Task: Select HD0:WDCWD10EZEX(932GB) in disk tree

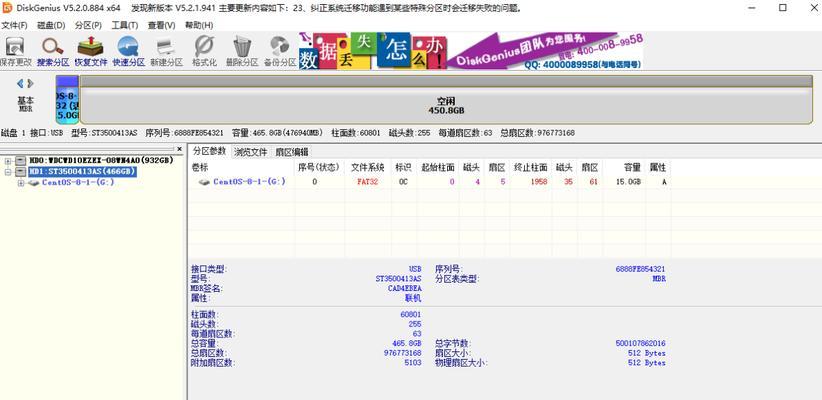Action: click(x=101, y=160)
